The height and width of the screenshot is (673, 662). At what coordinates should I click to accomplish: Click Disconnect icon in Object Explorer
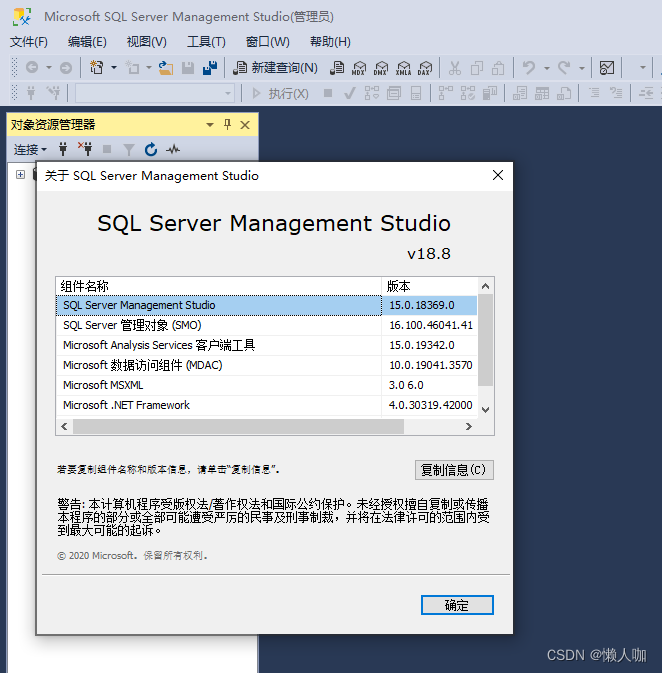85,149
